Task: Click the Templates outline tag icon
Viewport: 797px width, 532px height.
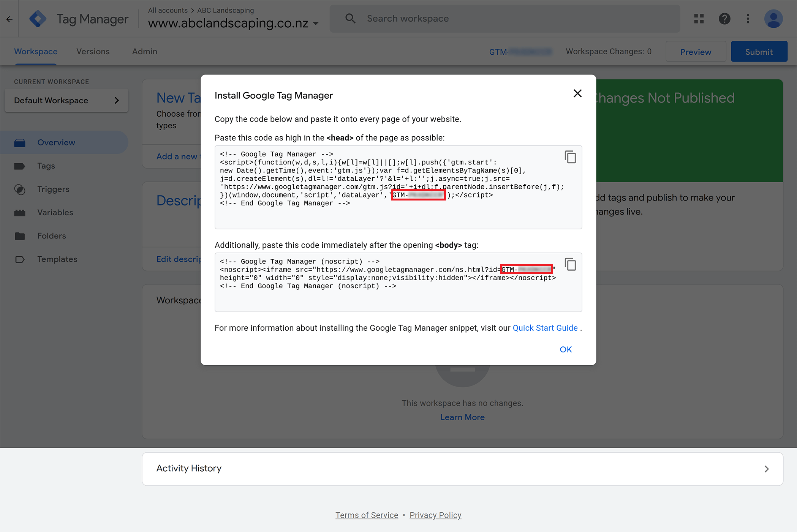Action: tap(20, 259)
